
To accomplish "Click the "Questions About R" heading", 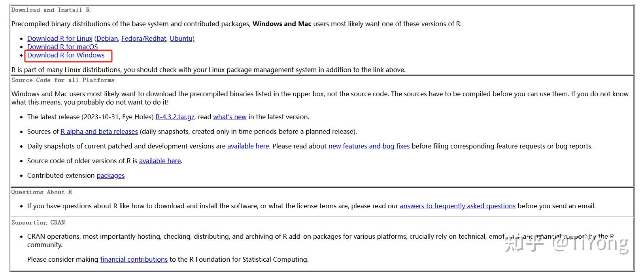I will (42, 192).
